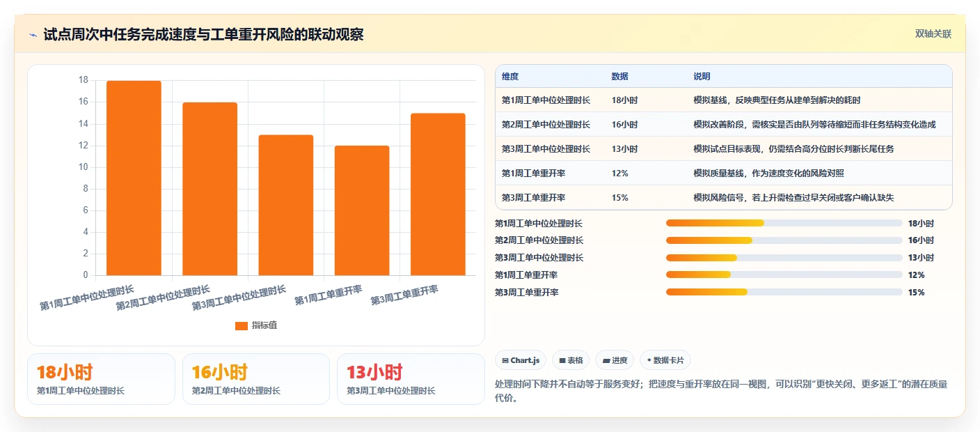
Task: Click the 12% value beside the progress bar
Action: pos(916,275)
